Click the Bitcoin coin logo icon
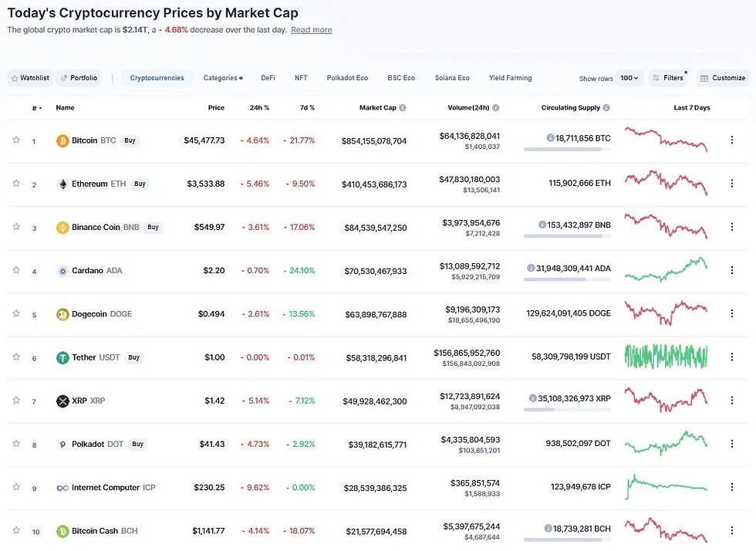 point(62,141)
